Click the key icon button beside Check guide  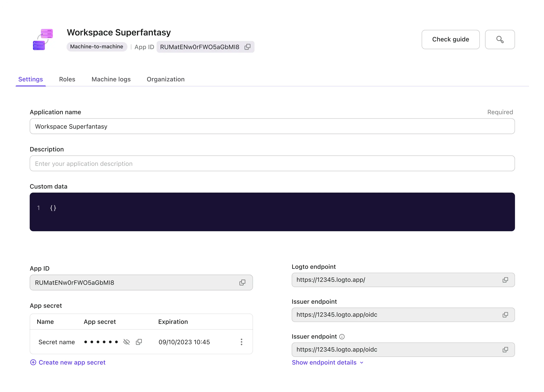click(x=500, y=40)
